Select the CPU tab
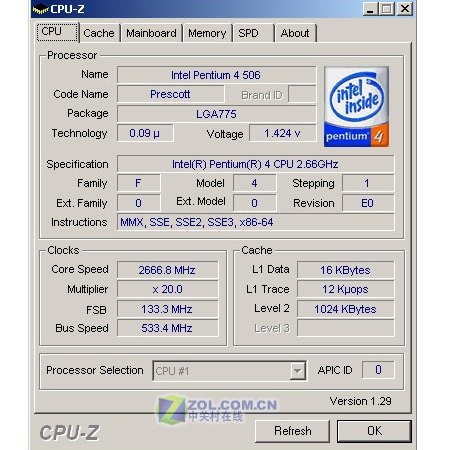450x450 pixels. 57,32
